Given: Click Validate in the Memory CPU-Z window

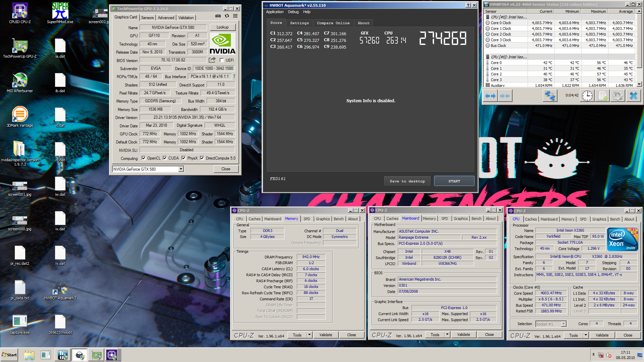Looking at the screenshot, I should pos(326,335).
